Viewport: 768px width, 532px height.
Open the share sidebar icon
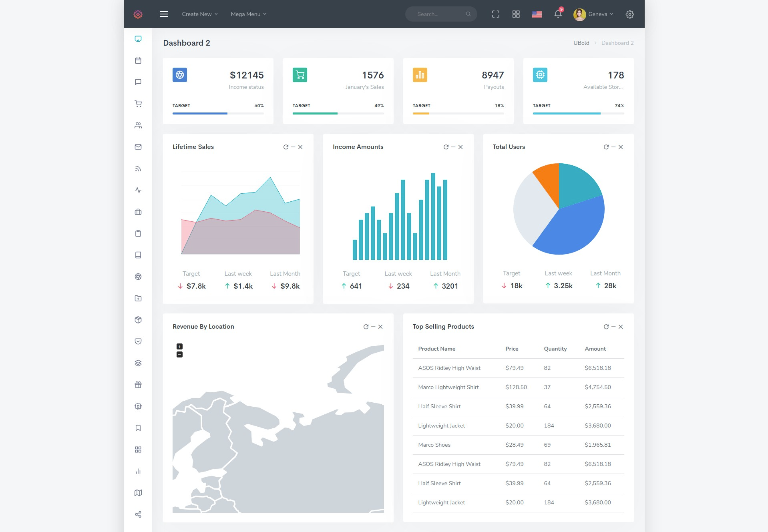tap(138, 514)
